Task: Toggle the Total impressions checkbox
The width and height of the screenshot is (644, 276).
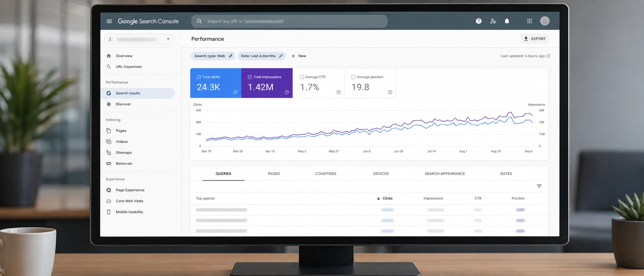Action: pos(250,77)
